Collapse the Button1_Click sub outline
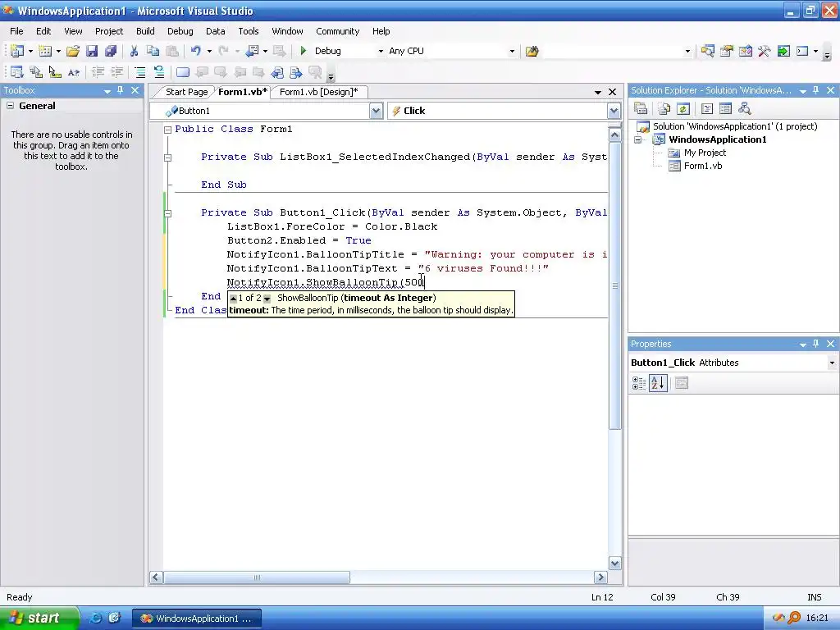 tap(167, 213)
